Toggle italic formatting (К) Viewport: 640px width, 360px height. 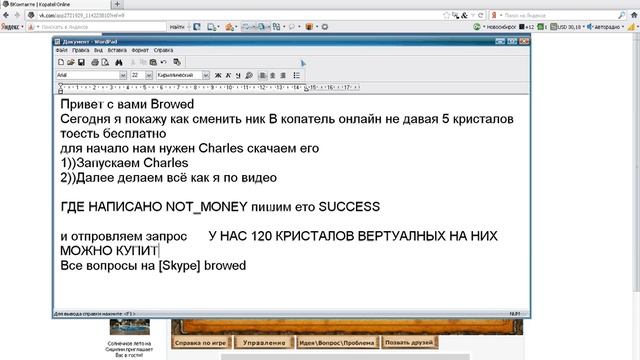click(x=228, y=75)
